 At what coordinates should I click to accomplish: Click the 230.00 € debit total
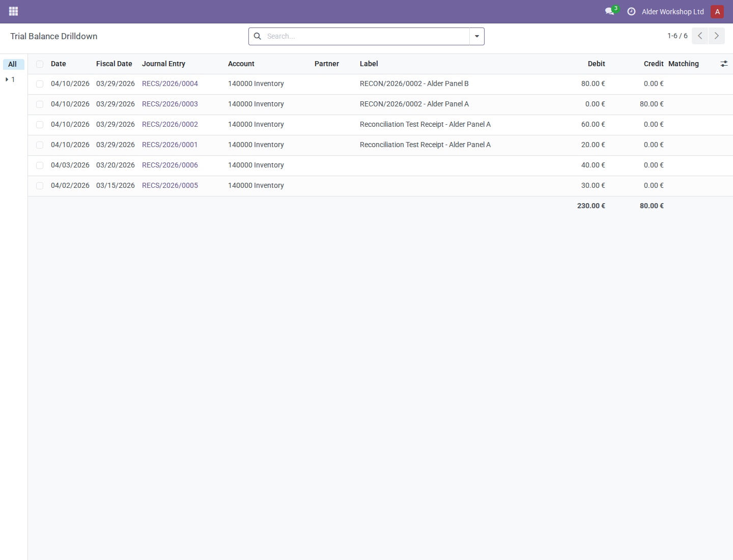pos(591,206)
